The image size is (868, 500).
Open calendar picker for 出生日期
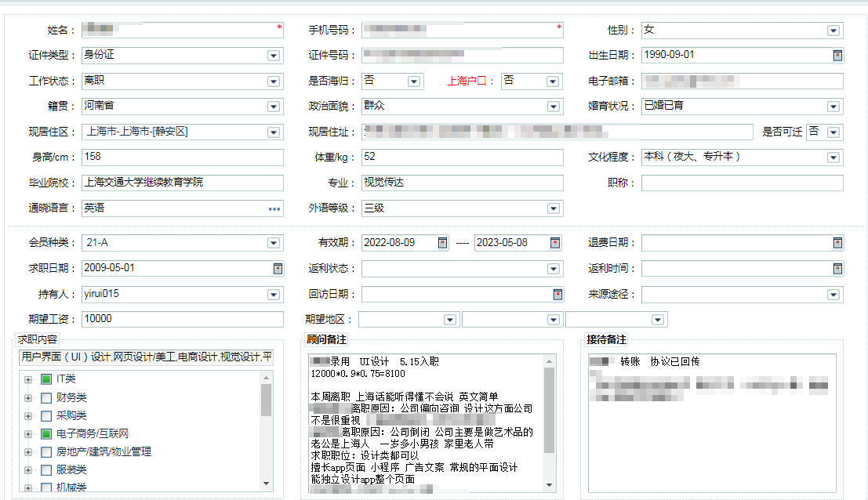(837, 56)
